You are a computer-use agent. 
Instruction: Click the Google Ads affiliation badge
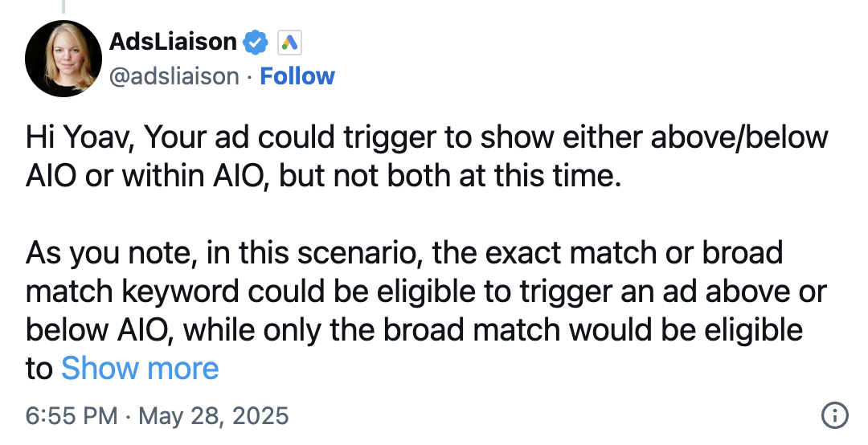pyautogui.click(x=289, y=43)
